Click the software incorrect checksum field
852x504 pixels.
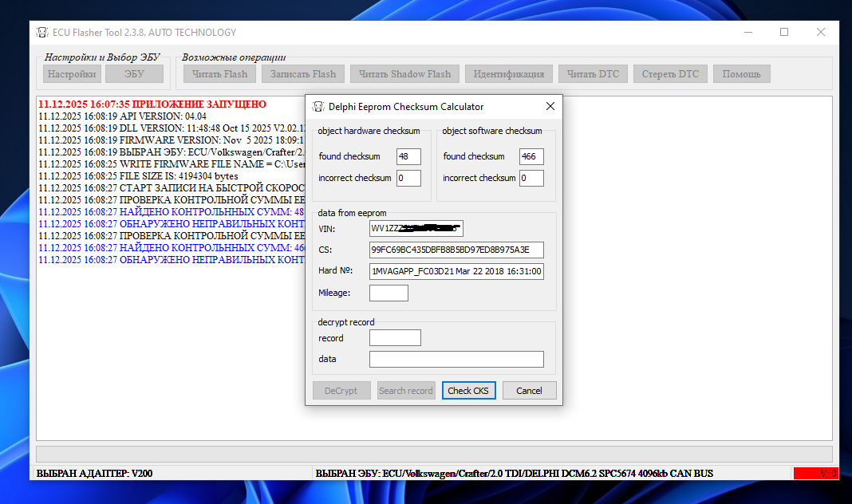(531, 178)
